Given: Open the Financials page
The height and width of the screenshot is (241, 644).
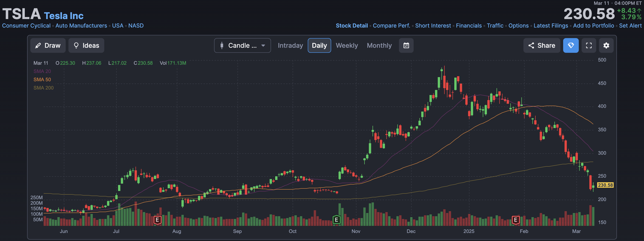Looking at the screenshot, I should pos(469,26).
